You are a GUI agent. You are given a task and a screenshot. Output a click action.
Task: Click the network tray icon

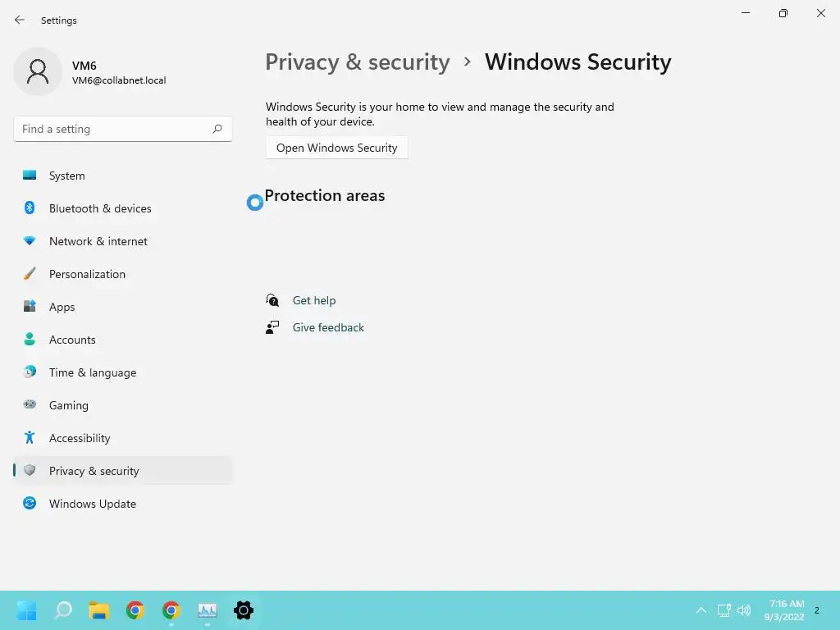724,610
